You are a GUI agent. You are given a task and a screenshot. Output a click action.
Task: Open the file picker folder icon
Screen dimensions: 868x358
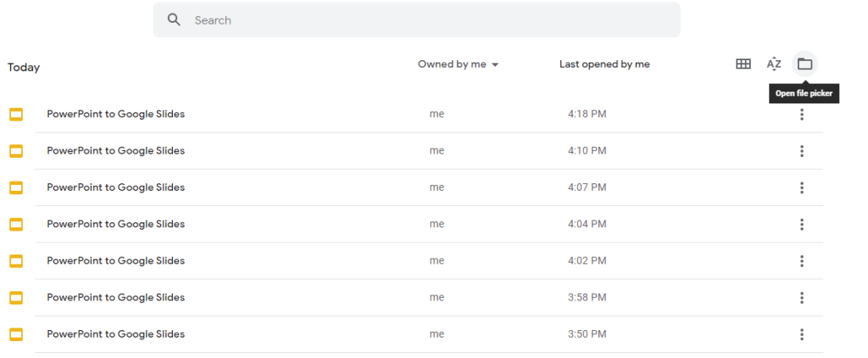pyautogui.click(x=804, y=64)
